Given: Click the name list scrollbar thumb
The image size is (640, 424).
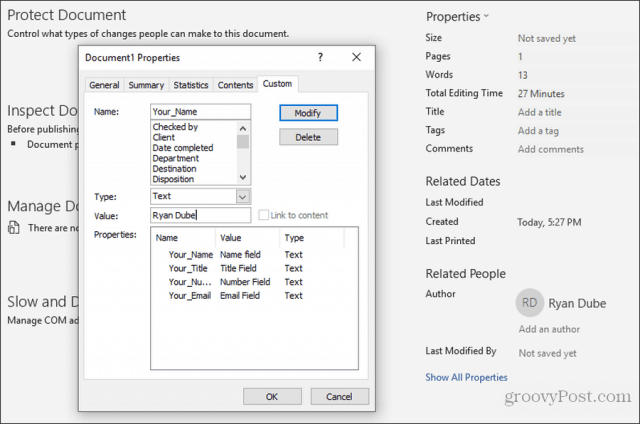Looking at the screenshot, I should coord(243,142).
